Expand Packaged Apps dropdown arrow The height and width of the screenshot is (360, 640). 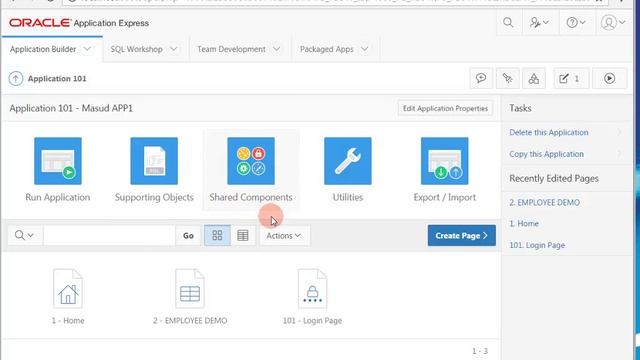(x=364, y=49)
